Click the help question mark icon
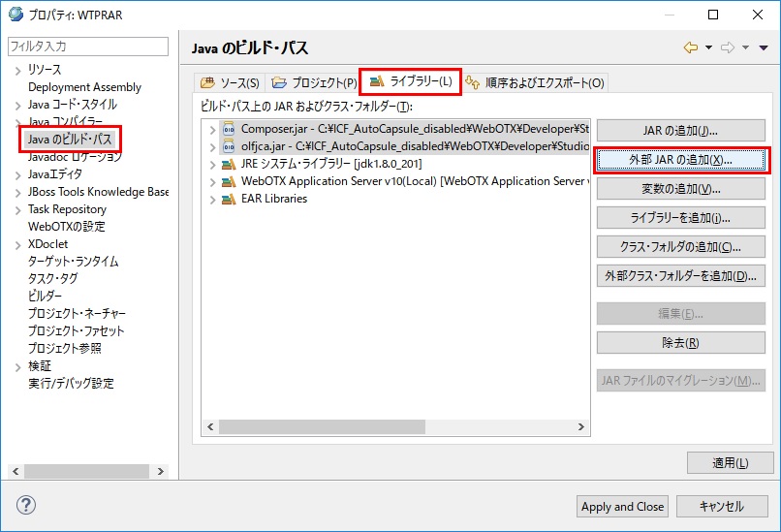 coord(27,505)
